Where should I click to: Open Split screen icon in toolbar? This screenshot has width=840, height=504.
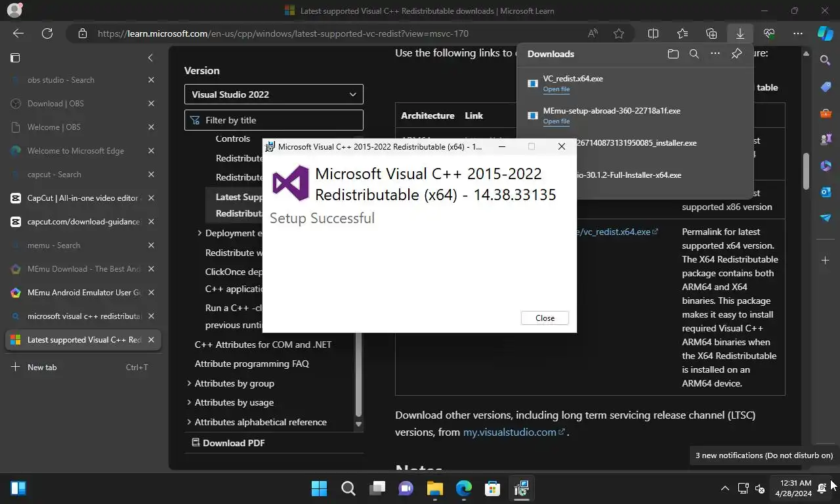pyautogui.click(x=654, y=33)
